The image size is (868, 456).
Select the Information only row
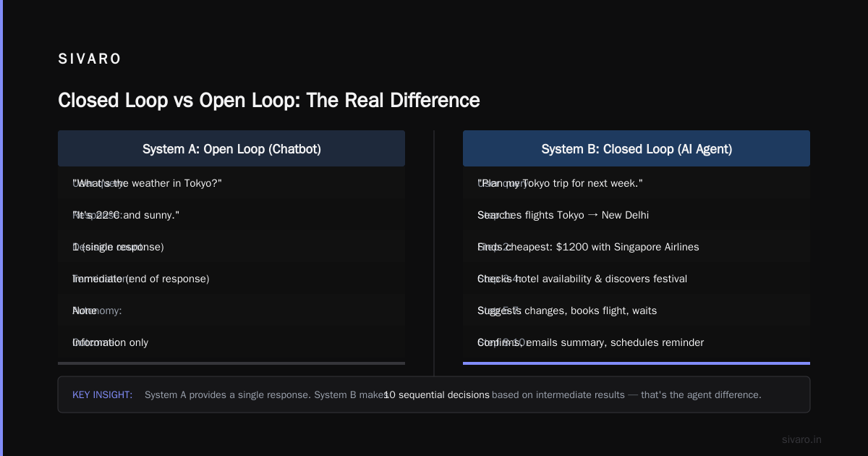click(x=231, y=342)
